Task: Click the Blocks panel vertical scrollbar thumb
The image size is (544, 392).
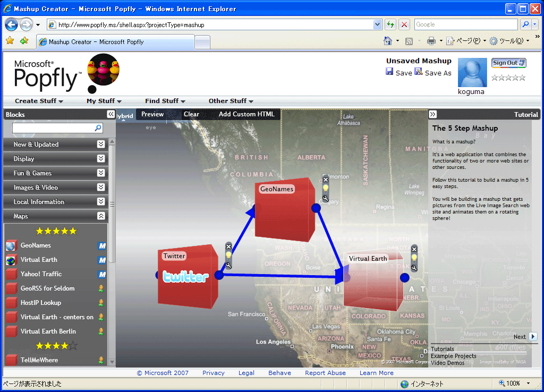Action: (x=112, y=204)
